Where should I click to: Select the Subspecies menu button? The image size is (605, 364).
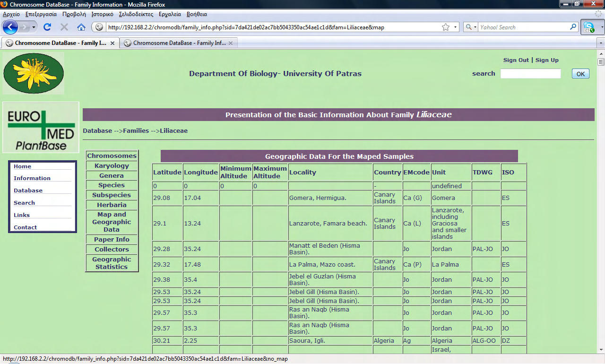coord(112,195)
